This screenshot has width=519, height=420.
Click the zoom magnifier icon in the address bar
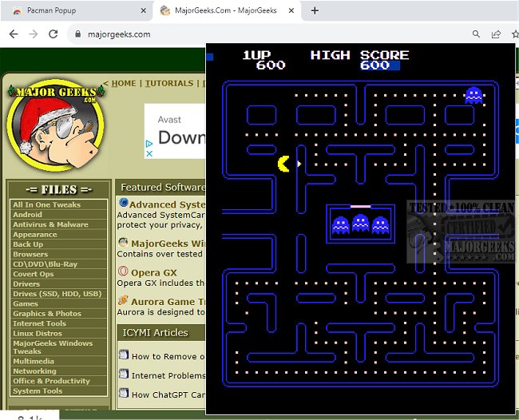coord(476,34)
